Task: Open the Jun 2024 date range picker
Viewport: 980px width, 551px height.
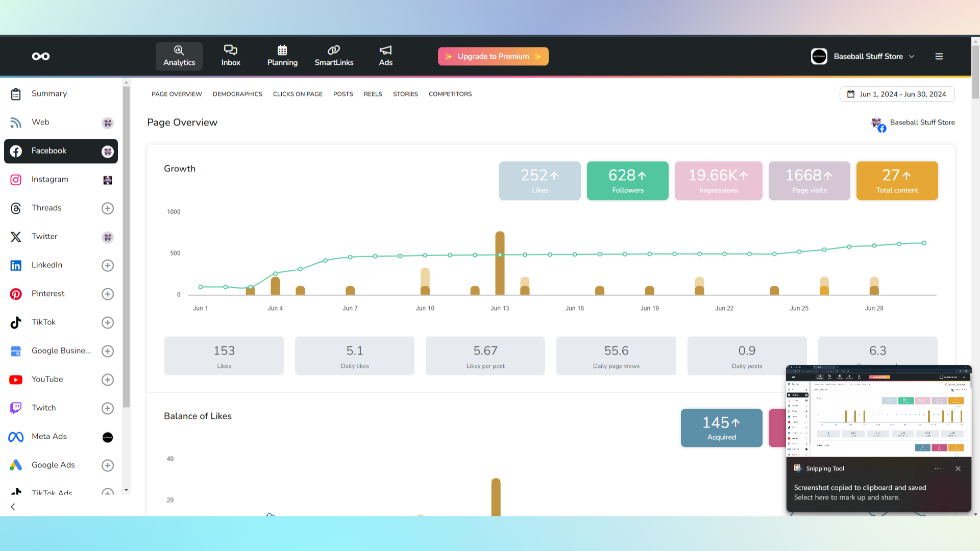Action: pyautogui.click(x=897, y=94)
